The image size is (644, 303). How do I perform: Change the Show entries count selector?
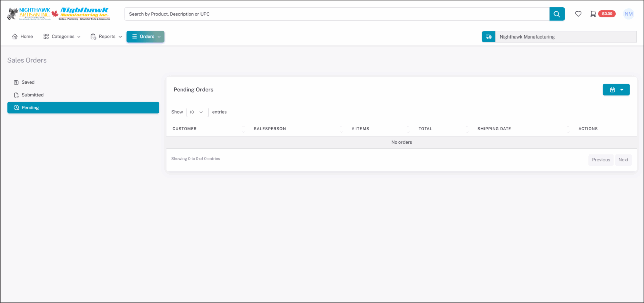coord(197,112)
